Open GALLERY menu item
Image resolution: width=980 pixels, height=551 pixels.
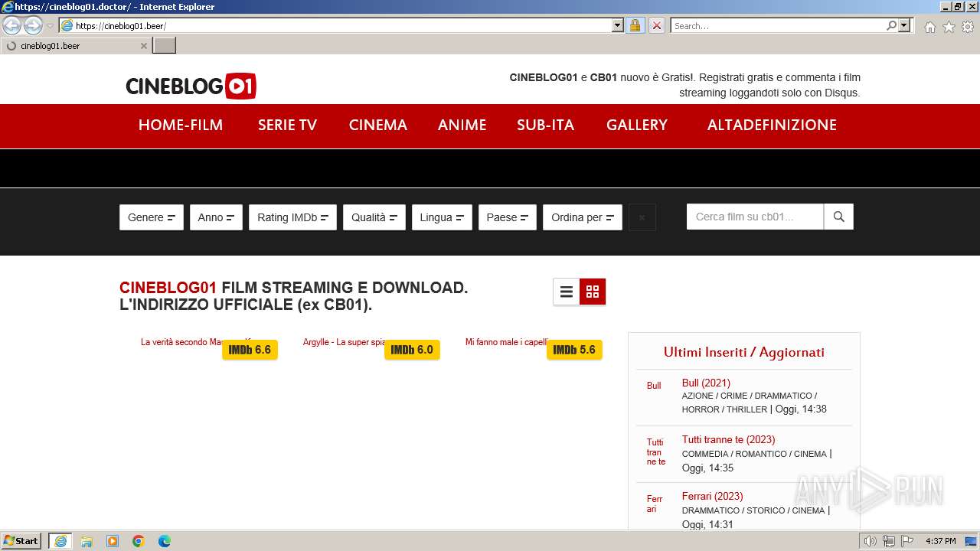[637, 125]
